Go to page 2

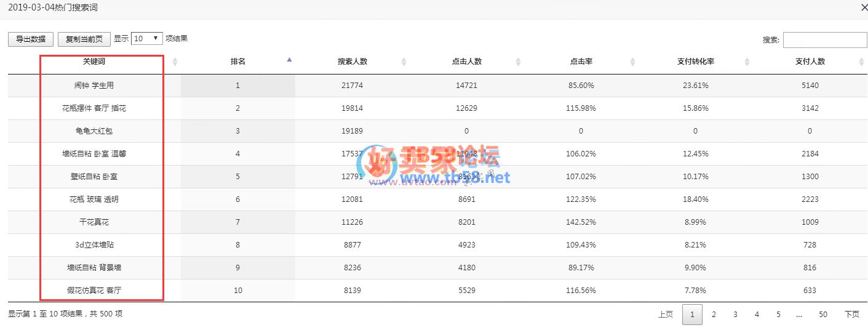[714, 315]
